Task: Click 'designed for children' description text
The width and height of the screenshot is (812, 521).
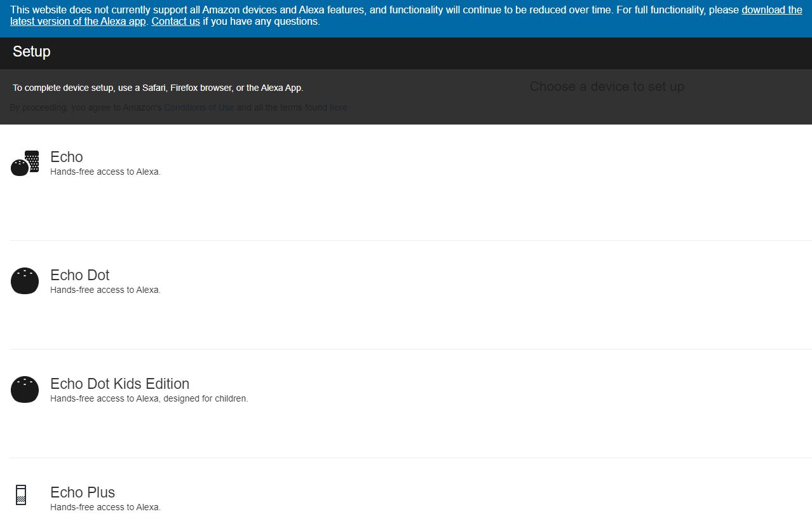Action: tap(149, 399)
